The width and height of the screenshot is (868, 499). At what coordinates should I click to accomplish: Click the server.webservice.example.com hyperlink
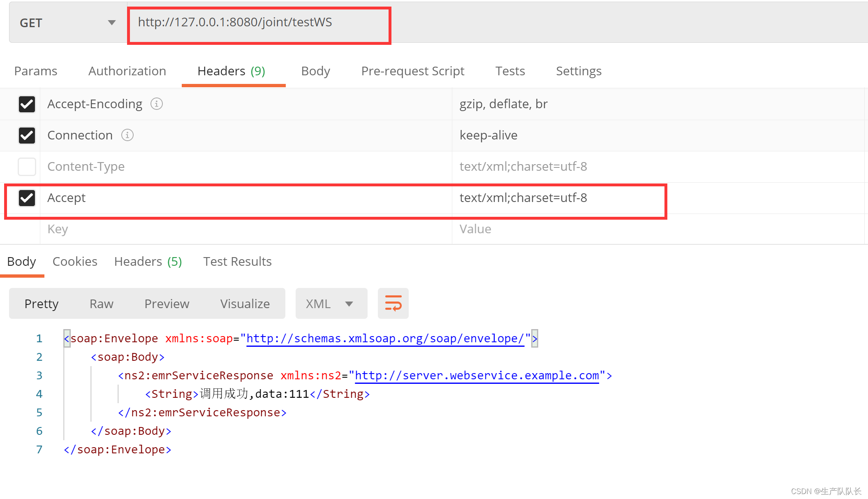[x=477, y=375]
